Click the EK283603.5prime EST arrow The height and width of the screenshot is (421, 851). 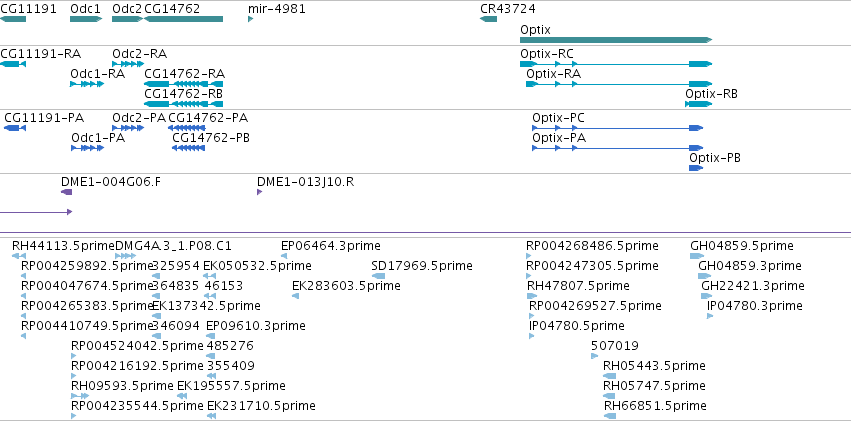tap(295, 296)
